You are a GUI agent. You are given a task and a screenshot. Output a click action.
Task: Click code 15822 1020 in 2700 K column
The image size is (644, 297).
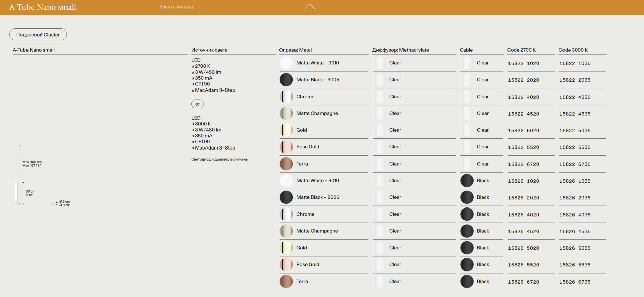tap(523, 63)
